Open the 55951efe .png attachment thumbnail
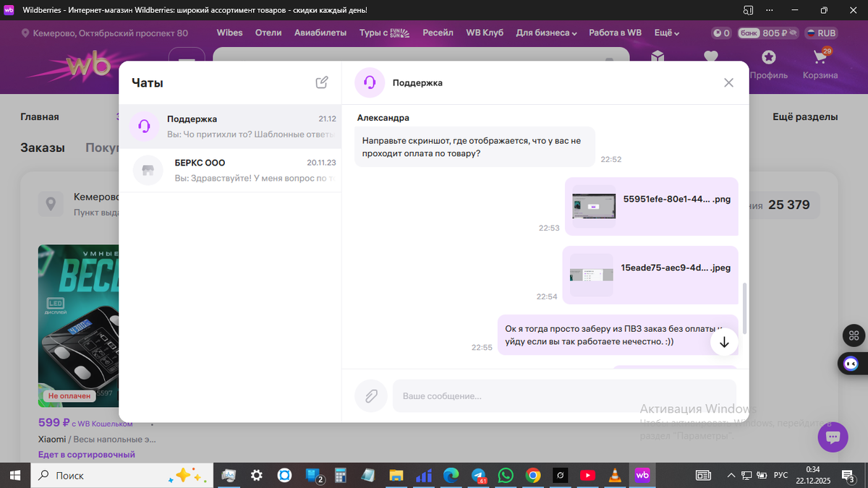868x488 pixels. (594, 206)
